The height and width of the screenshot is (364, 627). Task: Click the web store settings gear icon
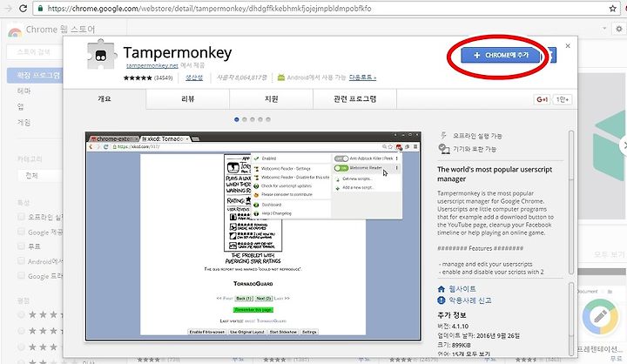619,29
